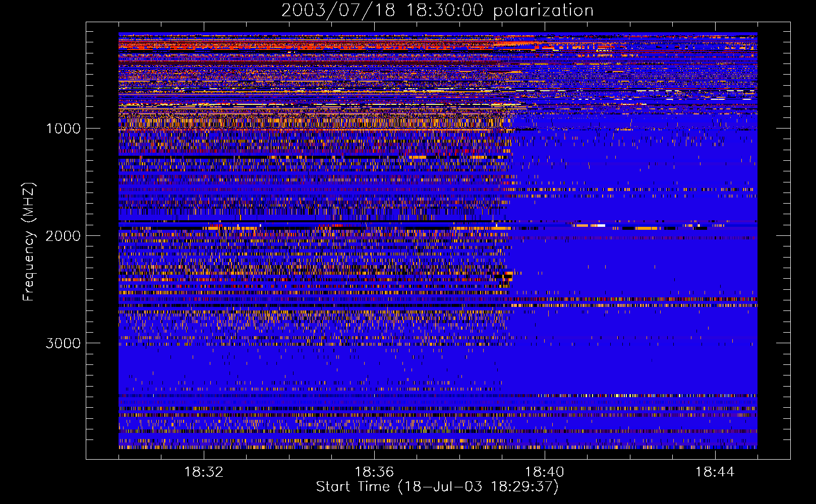
Task: Click the 18:40 time tick label
Action: [545, 472]
